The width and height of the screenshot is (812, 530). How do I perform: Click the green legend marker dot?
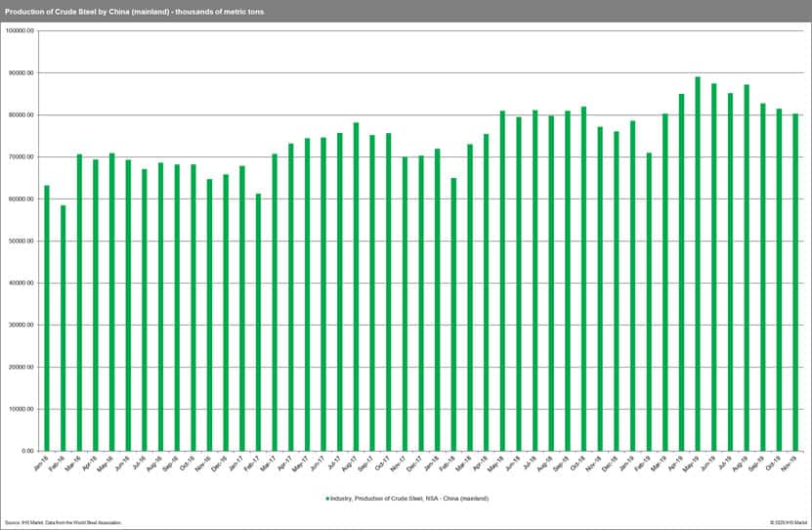click(326, 499)
